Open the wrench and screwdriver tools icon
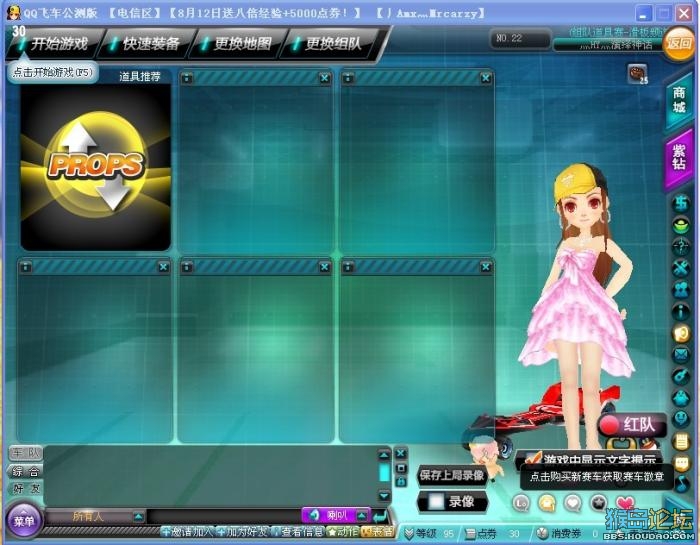This screenshot has width=700, height=545. pyautogui.click(x=681, y=268)
